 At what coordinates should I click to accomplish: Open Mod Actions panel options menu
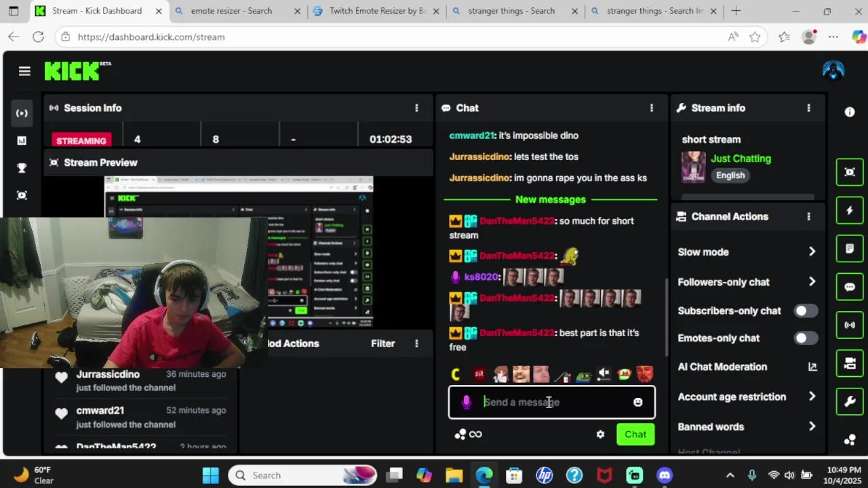[x=416, y=344]
